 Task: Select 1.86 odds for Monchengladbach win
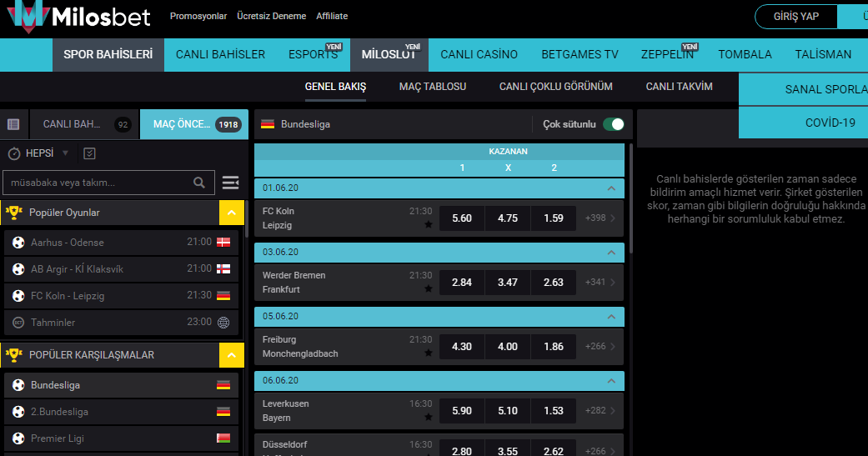[x=554, y=347]
